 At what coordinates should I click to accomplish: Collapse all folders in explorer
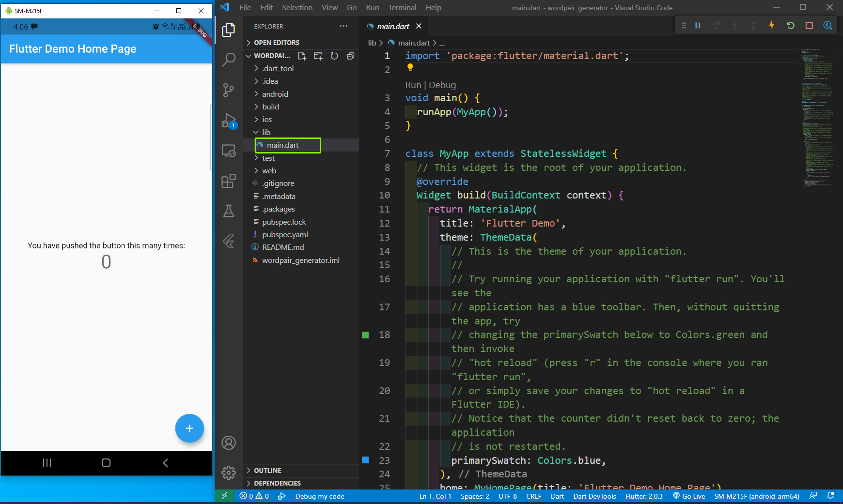(350, 56)
